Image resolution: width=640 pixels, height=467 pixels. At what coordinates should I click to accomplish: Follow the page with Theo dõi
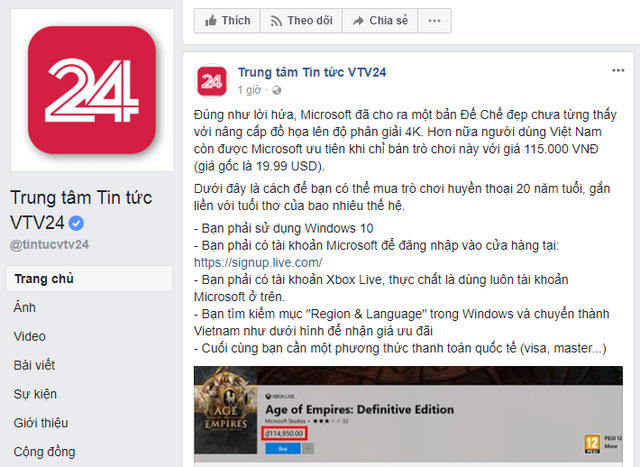tap(301, 20)
